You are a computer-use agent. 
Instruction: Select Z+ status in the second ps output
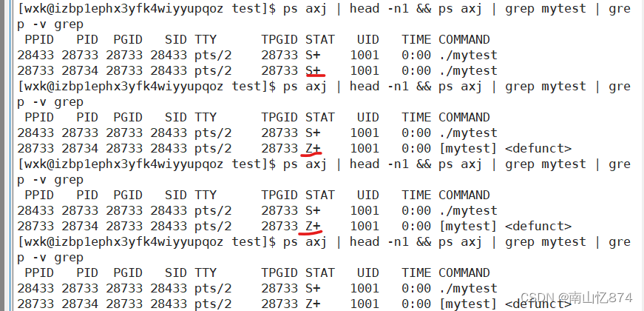click(313, 149)
